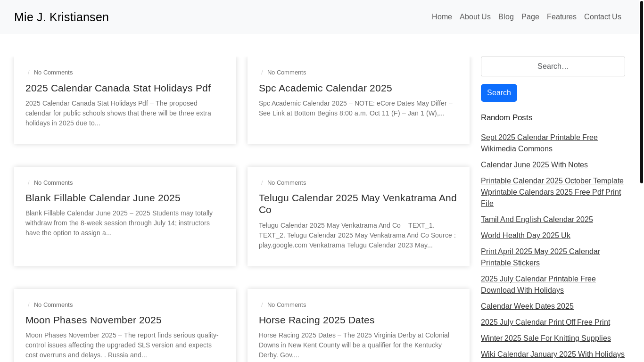Click No Comments on Horse Racing post
The height and width of the screenshot is (362, 644).
click(x=287, y=305)
